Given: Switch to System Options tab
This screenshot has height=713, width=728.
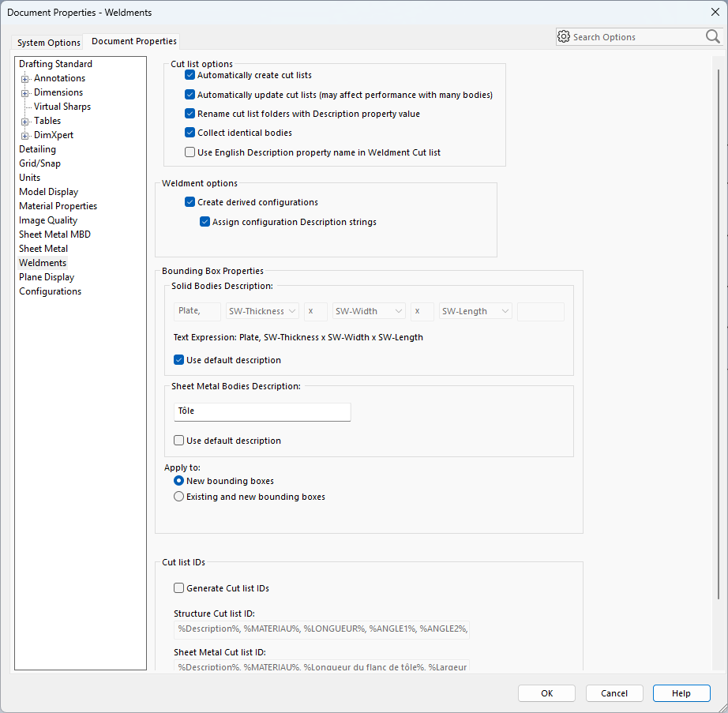Looking at the screenshot, I should [49, 43].
